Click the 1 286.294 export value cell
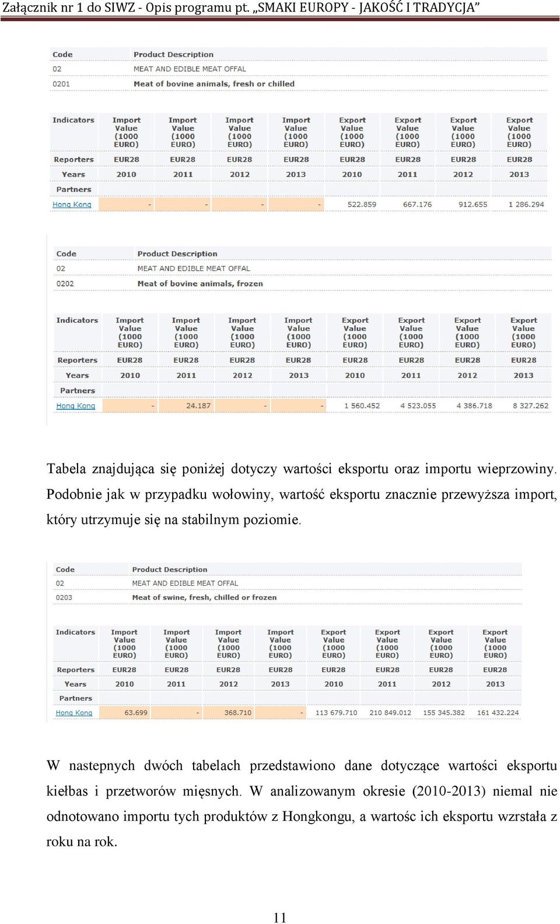This screenshot has width=560, height=924. point(519,205)
